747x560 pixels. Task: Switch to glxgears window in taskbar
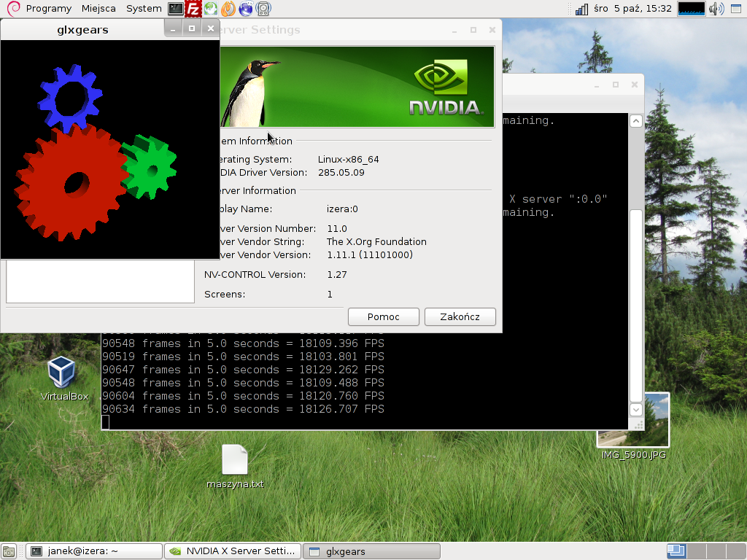[x=371, y=551]
